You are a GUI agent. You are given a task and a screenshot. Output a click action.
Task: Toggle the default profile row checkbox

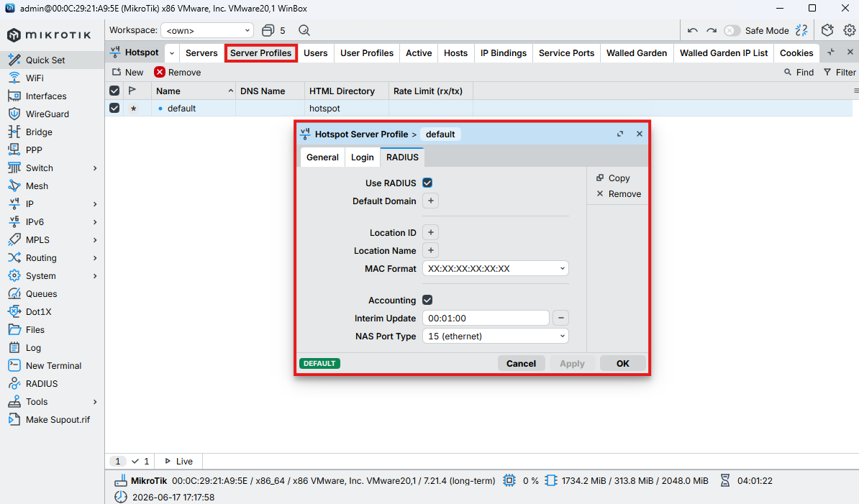click(114, 109)
